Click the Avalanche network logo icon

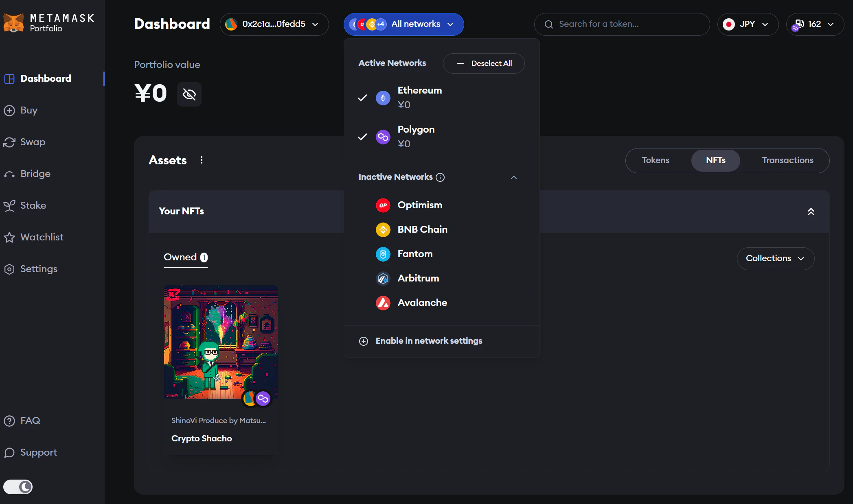click(x=383, y=303)
